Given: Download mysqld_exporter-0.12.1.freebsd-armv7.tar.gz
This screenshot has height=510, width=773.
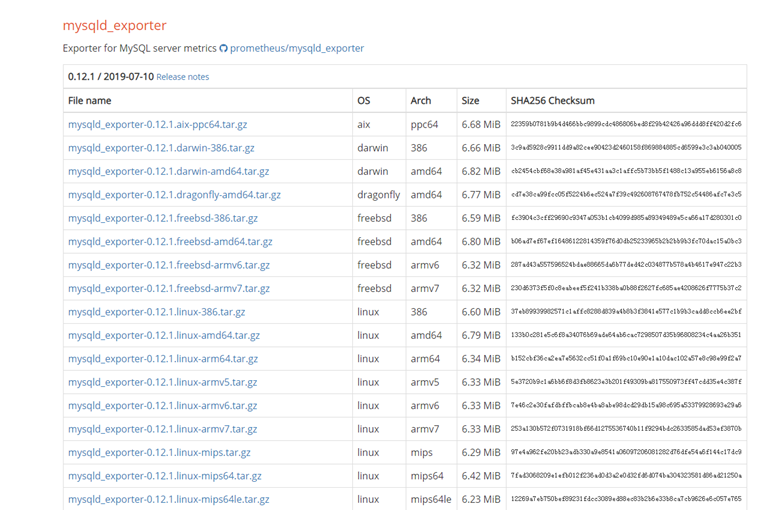Looking at the screenshot, I should (x=169, y=288).
